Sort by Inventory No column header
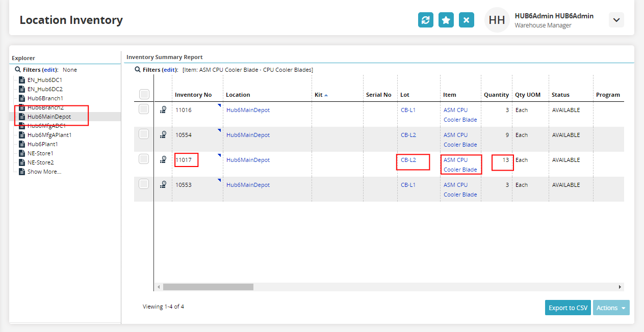Viewport: 644px width, 332px height. pos(193,95)
